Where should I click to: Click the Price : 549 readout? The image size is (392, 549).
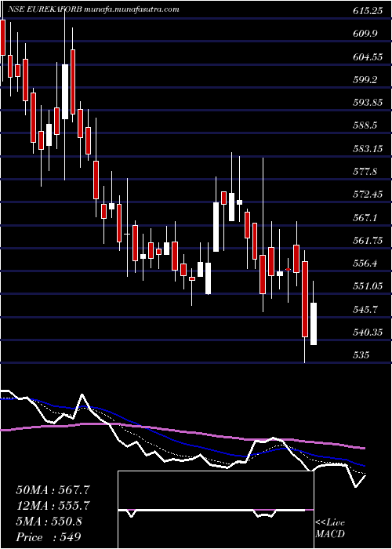click(49, 537)
